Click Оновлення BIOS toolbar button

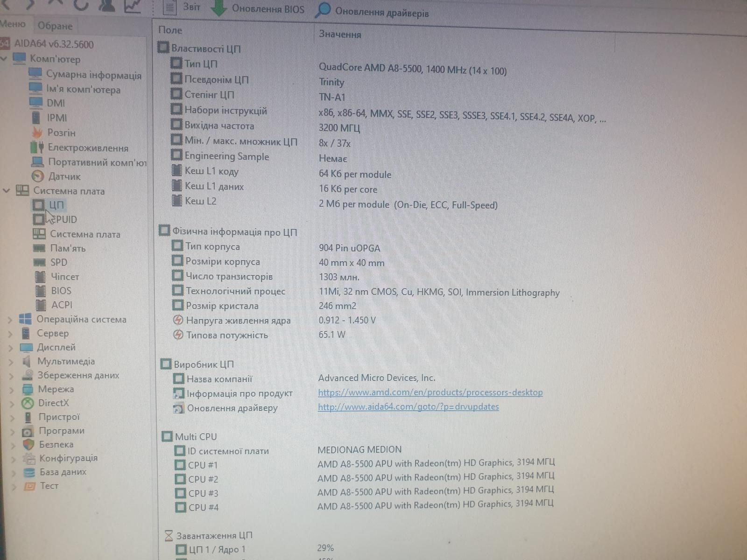coord(258,8)
